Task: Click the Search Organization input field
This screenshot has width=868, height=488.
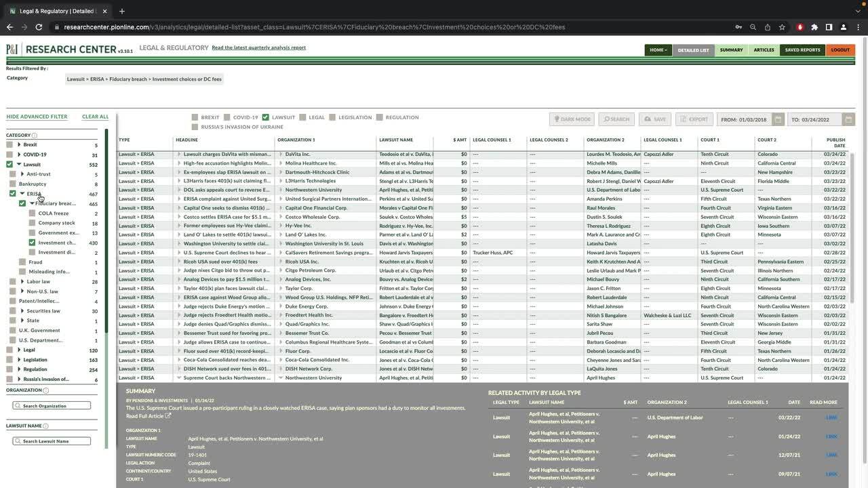Action: (x=52, y=405)
